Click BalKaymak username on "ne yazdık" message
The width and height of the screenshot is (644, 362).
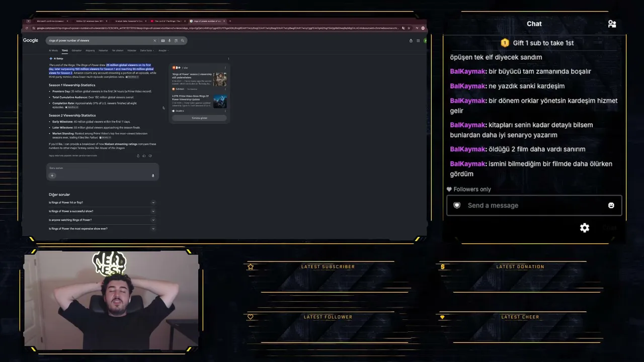[x=467, y=86]
